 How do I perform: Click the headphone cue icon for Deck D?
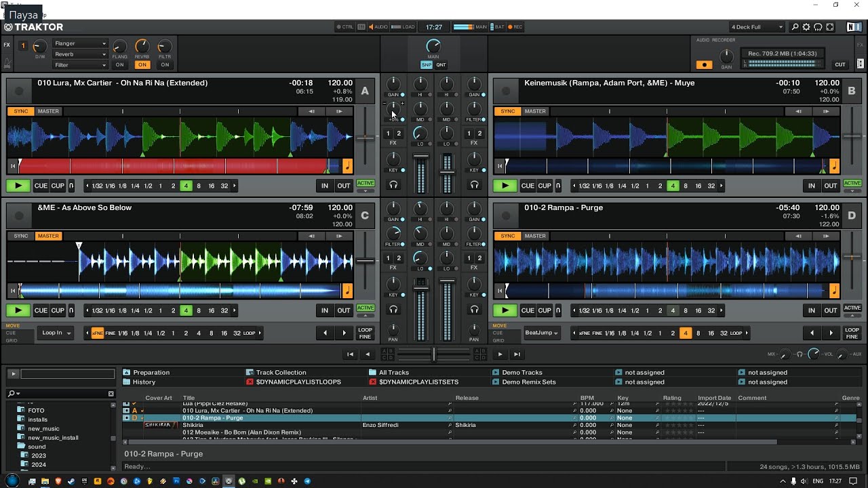tap(474, 310)
